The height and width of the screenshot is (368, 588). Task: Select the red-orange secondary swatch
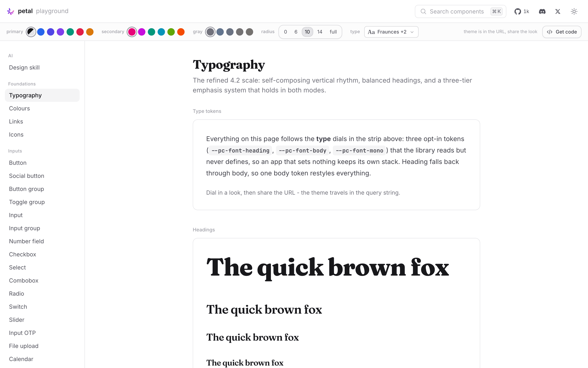[181, 32]
